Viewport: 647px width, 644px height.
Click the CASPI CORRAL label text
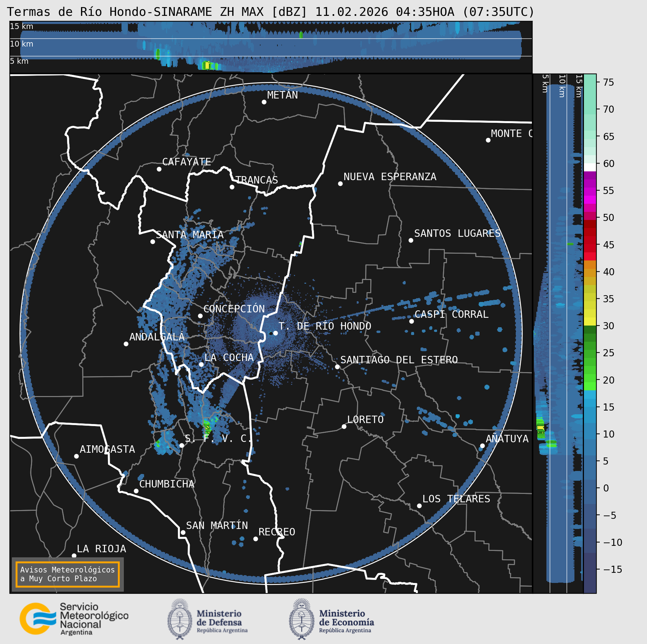coord(451,314)
